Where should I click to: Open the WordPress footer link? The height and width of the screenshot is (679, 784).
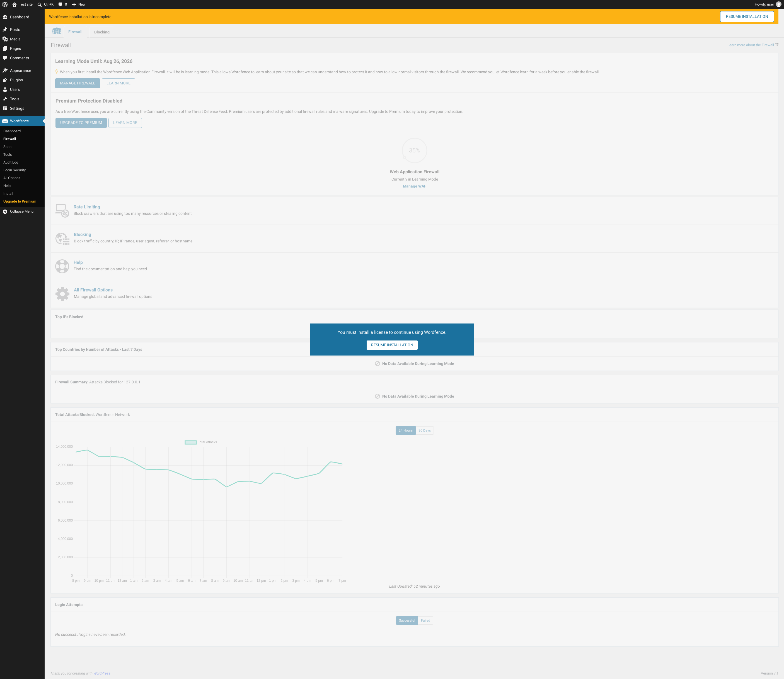coord(102,673)
